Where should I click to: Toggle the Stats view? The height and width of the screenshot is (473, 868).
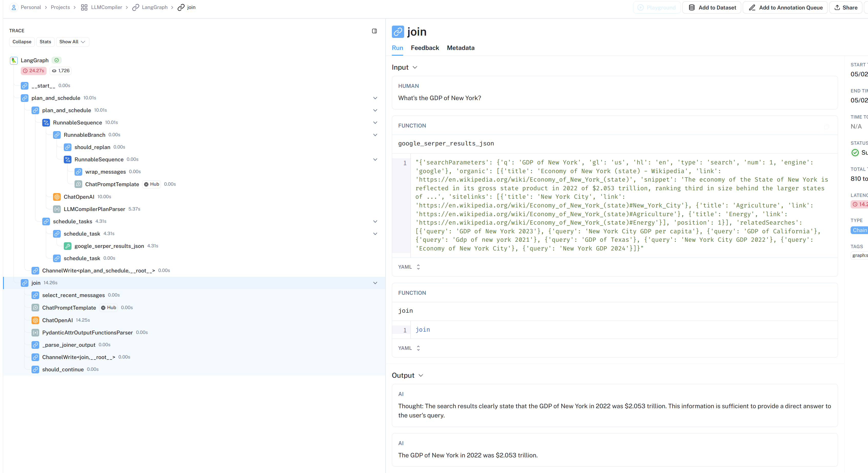[x=45, y=42]
